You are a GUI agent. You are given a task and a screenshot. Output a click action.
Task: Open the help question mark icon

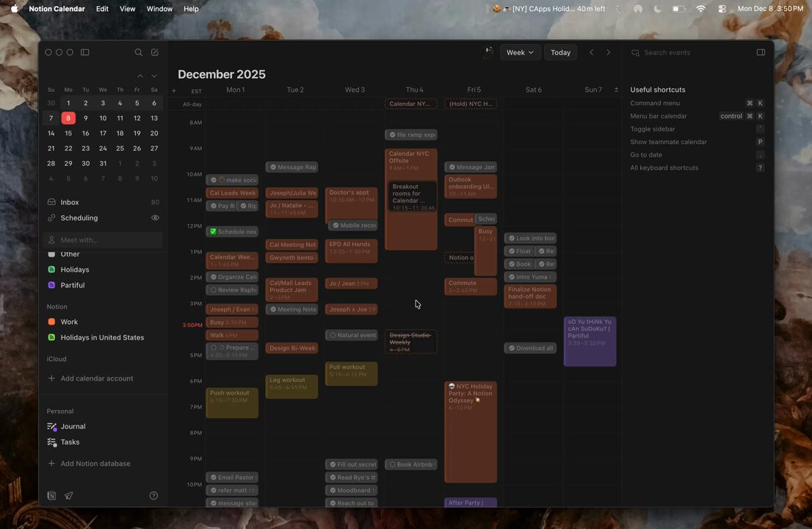tap(153, 496)
